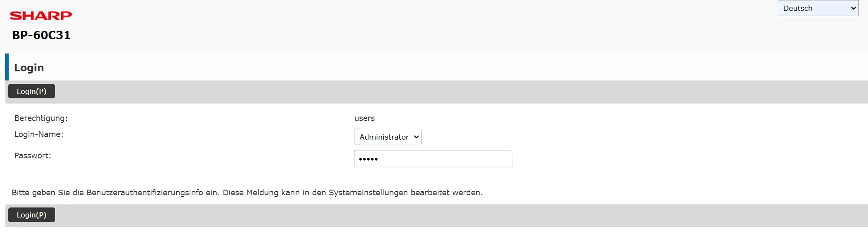Click the Benutzerauthentifizierungsinfo message text
Image resolution: width=868 pixels, height=234 pixels.
[145, 193]
